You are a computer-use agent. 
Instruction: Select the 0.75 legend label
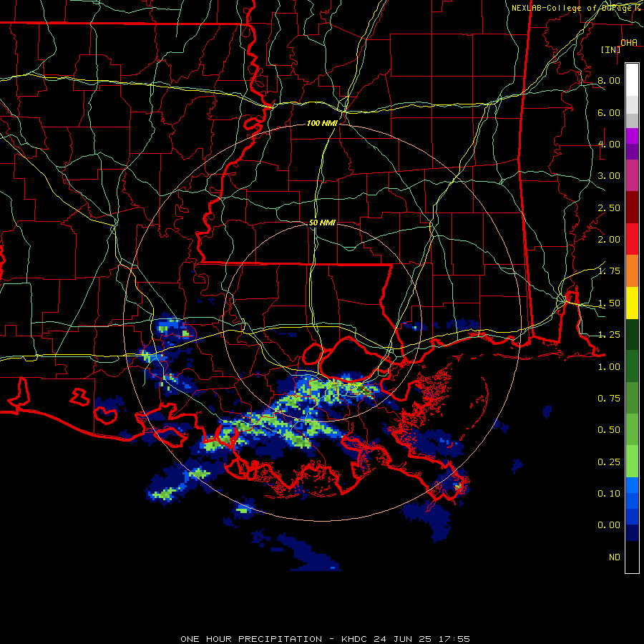point(609,399)
